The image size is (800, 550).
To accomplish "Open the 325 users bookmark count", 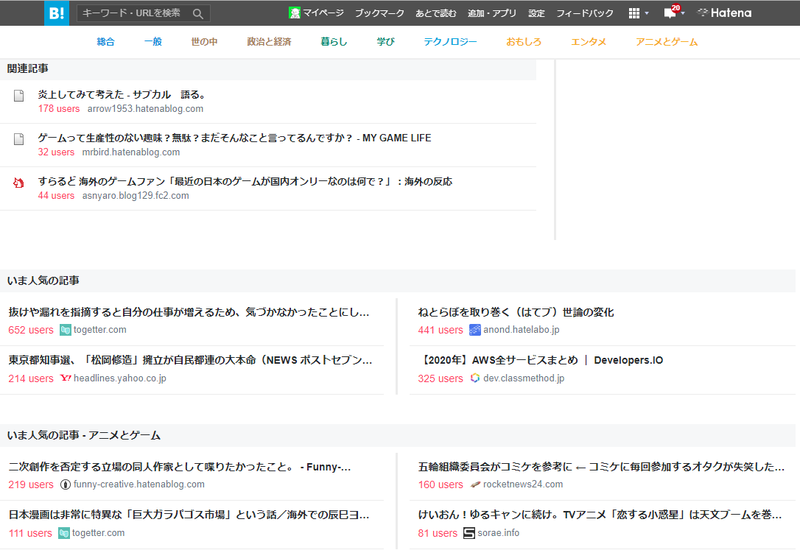I will 440,379.
